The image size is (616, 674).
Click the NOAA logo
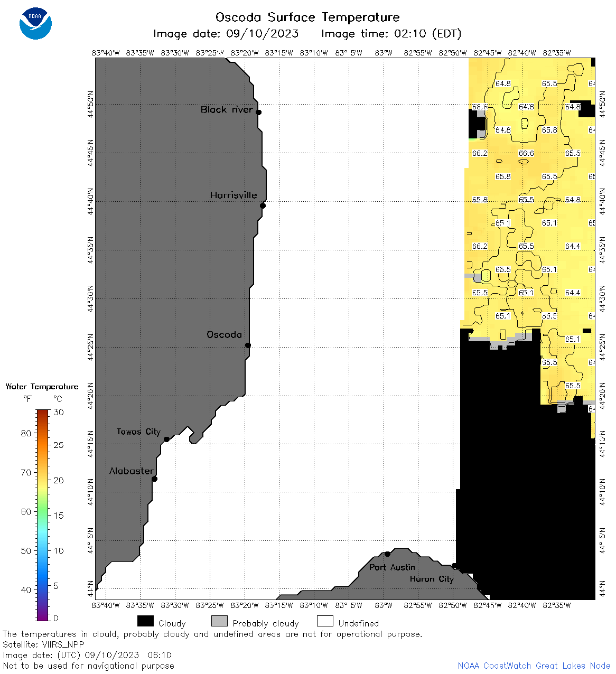[x=35, y=23]
